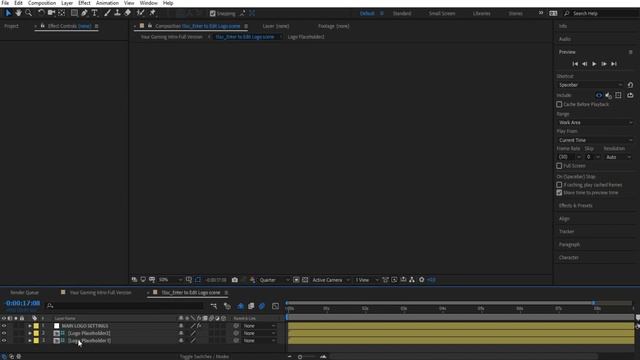Open the Composition menu
Image resolution: width=640 pixels, height=360 pixels.
pos(42,3)
